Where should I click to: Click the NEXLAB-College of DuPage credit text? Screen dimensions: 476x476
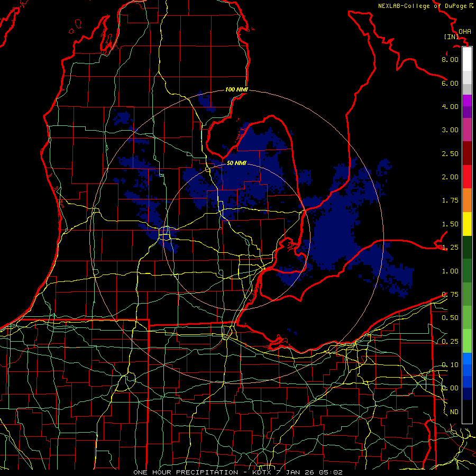[426, 6]
